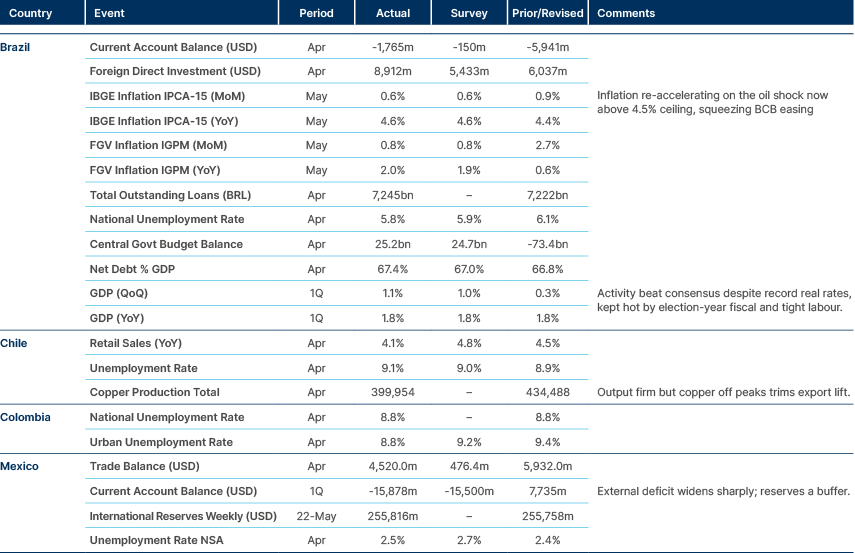Image resolution: width=855 pixels, height=553 pixels.
Task: Click Foreign Direct Investment (USD) event
Action: click(175, 71)
